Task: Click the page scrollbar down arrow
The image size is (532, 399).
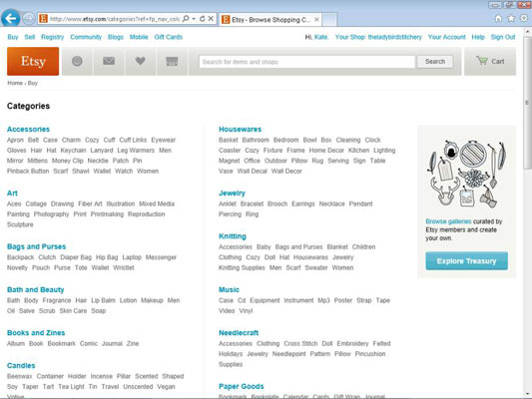Action: click(x=528, y=394)
